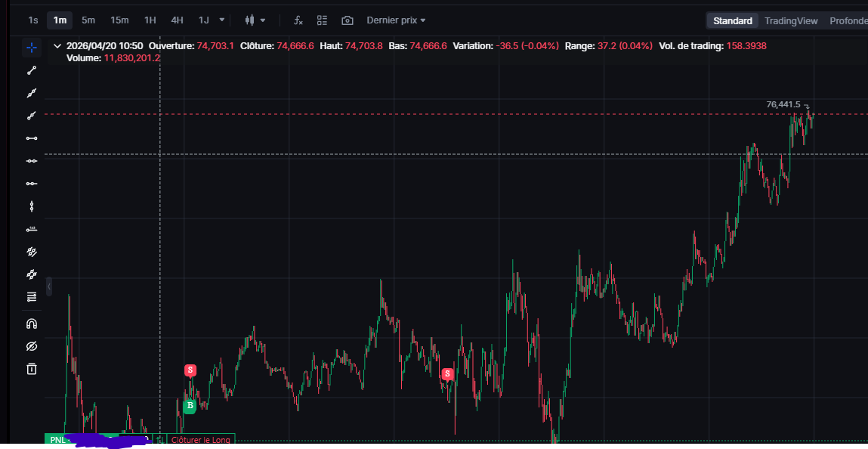Switch to the Profondeur depth view
868x449 pixels.
848,21
